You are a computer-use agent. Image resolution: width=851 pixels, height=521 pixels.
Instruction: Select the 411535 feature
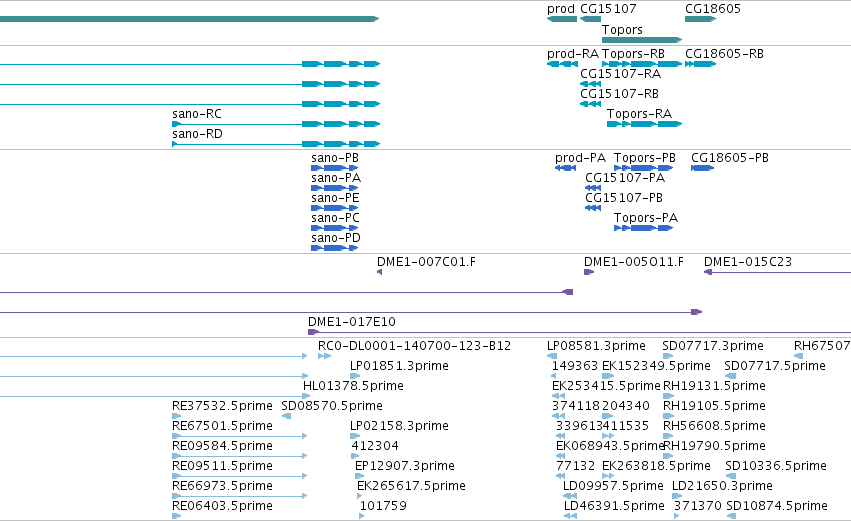[x=608, y=437]
